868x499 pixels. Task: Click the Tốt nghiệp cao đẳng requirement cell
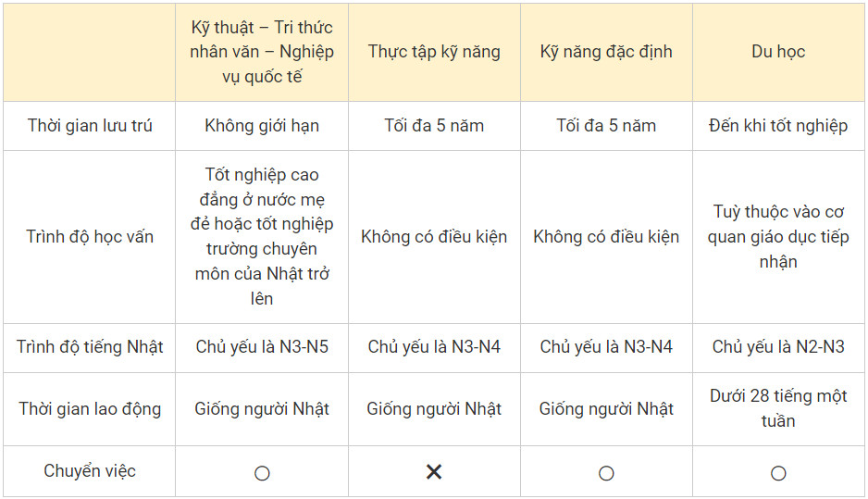262,236
